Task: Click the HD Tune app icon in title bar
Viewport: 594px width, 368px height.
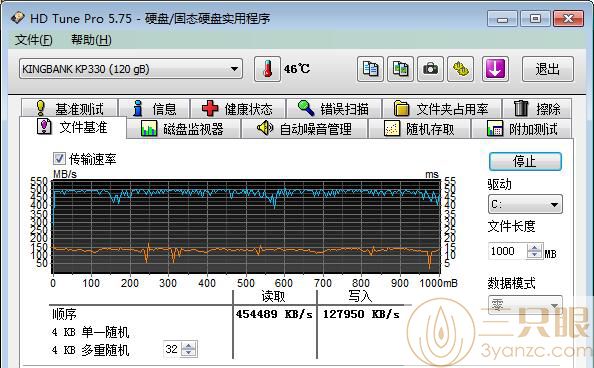Action: [17, 17]
